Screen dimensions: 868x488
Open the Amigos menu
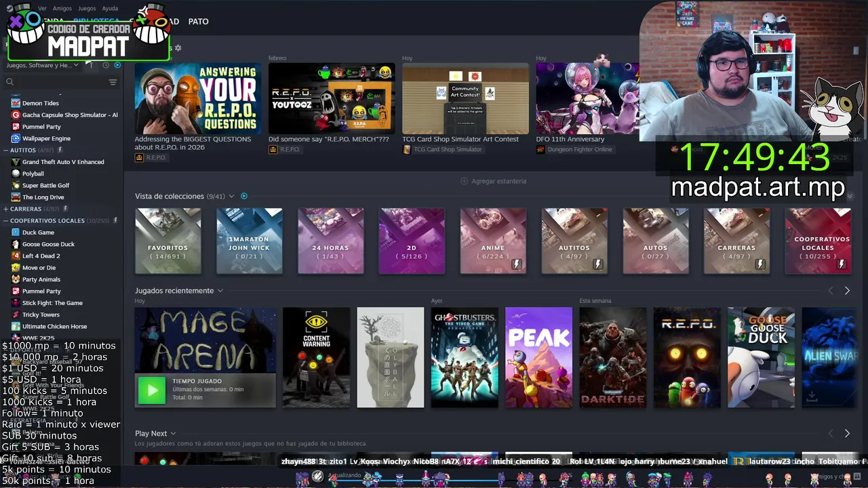tap(62, 8)
